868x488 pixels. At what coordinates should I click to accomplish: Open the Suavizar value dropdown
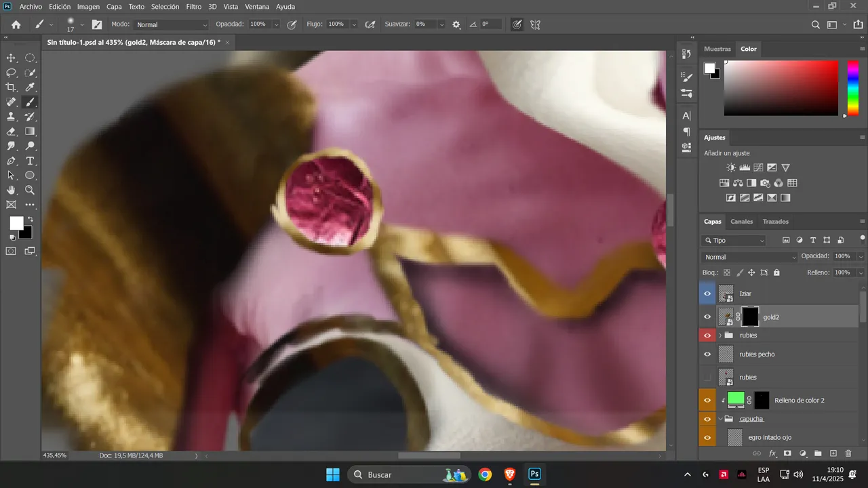coord(442,24)
